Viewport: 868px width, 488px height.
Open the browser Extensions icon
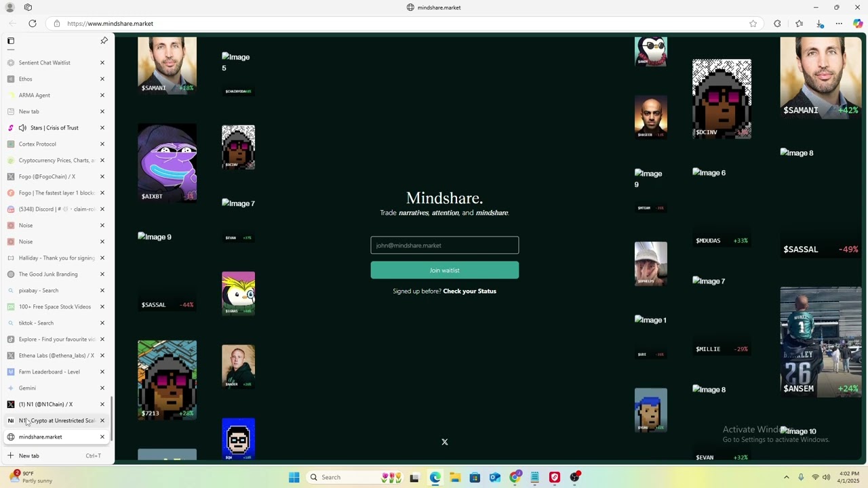pos(777,23)
